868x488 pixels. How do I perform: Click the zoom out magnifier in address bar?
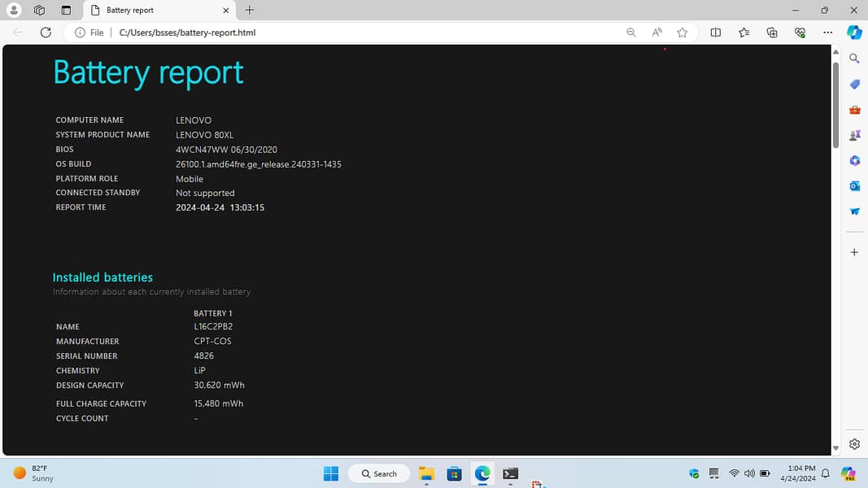pyautogui.click(x=630, y=33)
